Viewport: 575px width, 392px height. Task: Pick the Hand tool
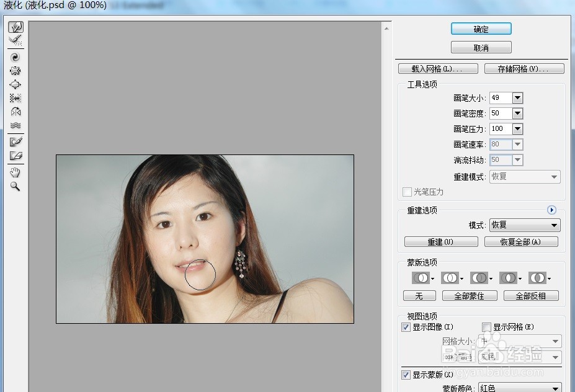16,172
